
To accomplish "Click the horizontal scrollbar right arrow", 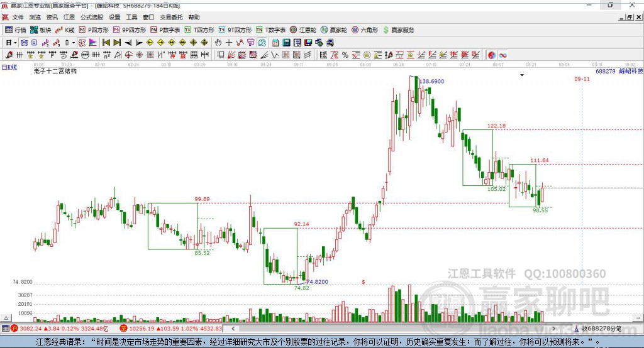I will pos(553,329).
